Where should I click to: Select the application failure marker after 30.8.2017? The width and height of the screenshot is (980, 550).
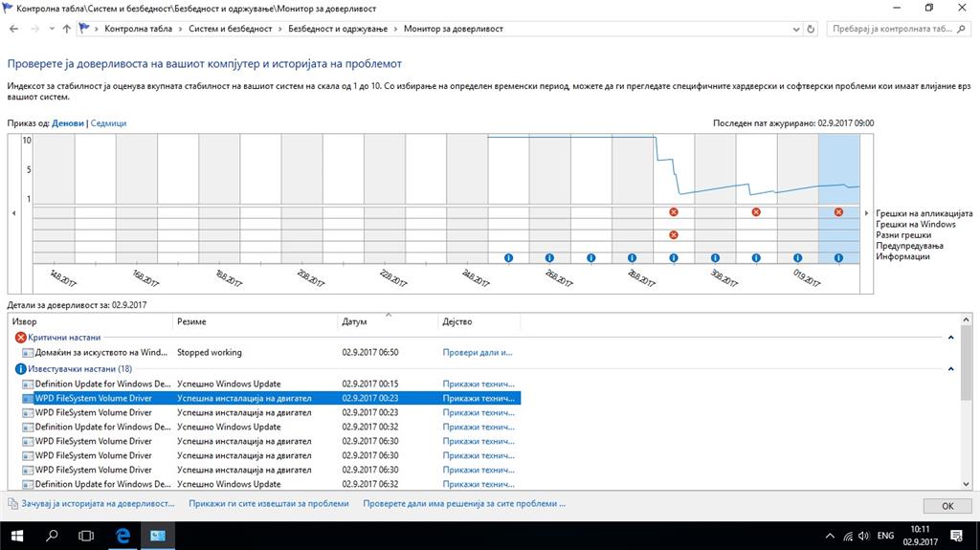(x=756, y=212)
